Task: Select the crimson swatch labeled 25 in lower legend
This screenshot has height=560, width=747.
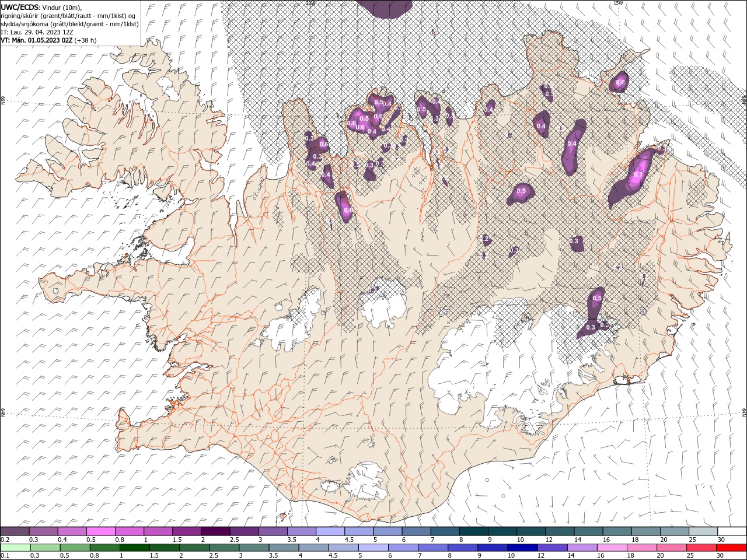Action: tap(701, 548)
